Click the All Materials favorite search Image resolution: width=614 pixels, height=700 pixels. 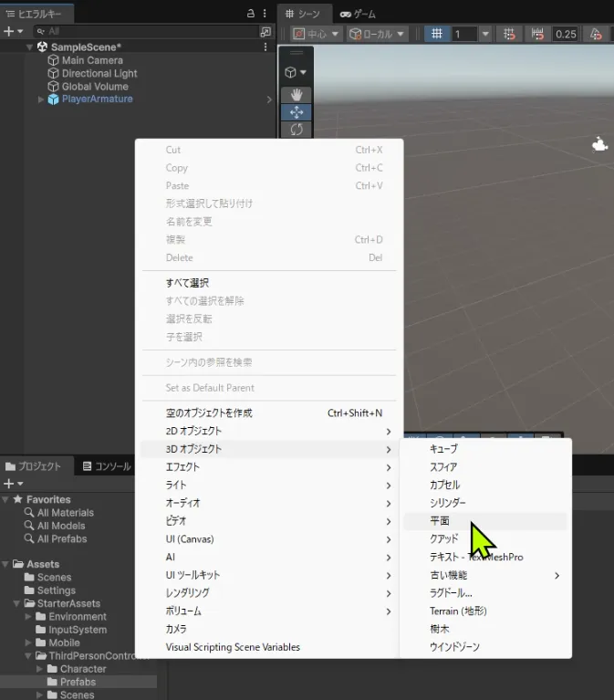pos(65,513)
